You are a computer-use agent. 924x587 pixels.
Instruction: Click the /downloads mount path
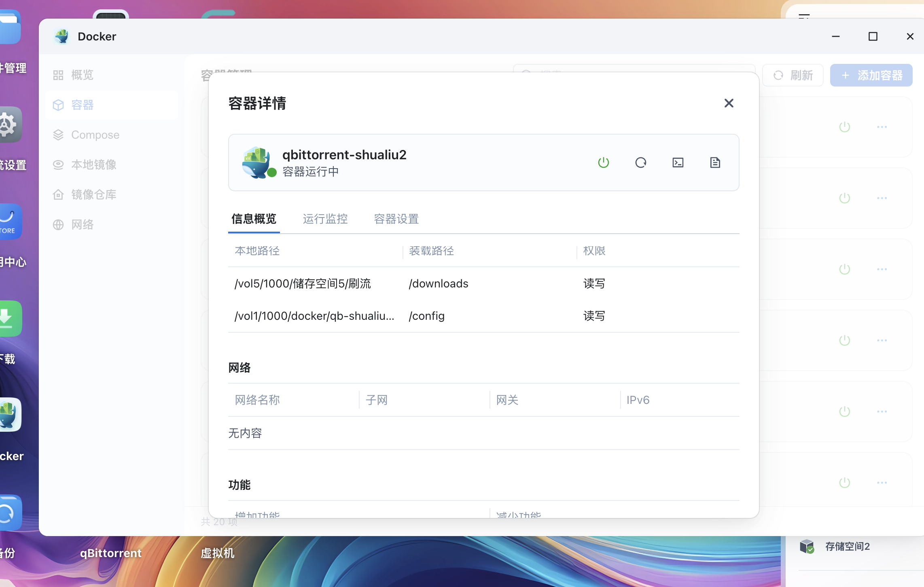point(439,284)
